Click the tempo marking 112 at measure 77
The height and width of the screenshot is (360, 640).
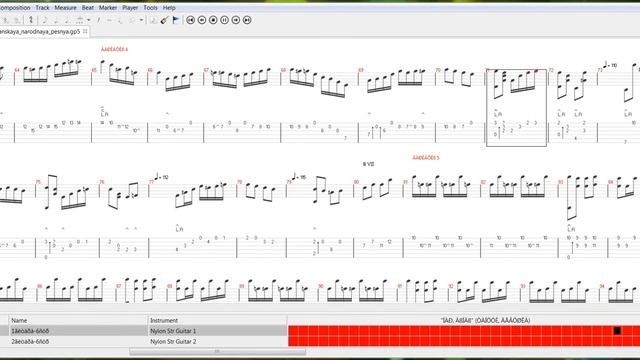[161, 177]
